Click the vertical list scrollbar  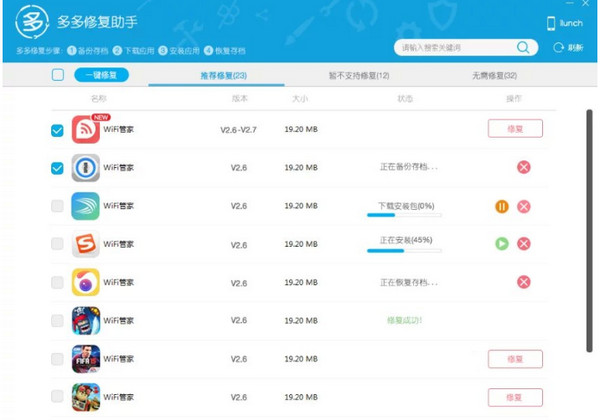click(x=589, y=231)
